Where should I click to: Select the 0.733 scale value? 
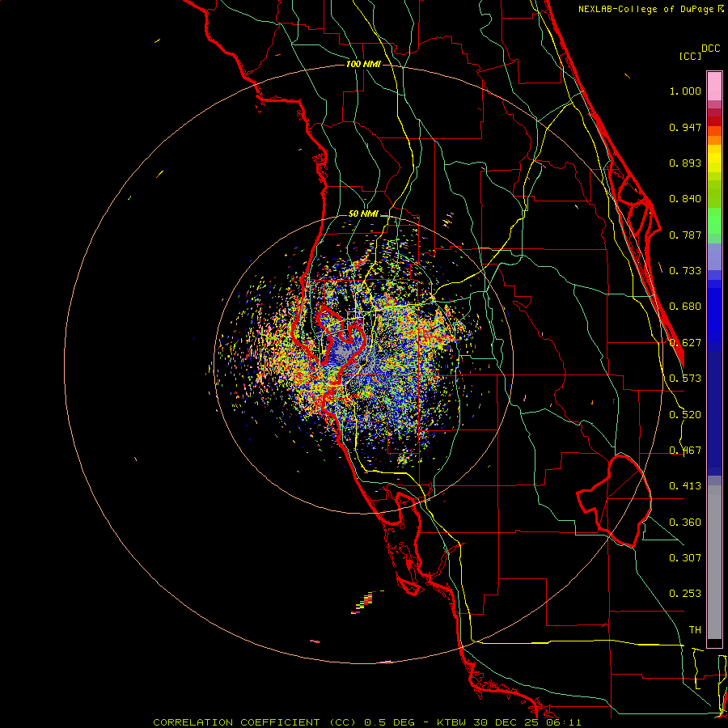click(x=685, y=271)
